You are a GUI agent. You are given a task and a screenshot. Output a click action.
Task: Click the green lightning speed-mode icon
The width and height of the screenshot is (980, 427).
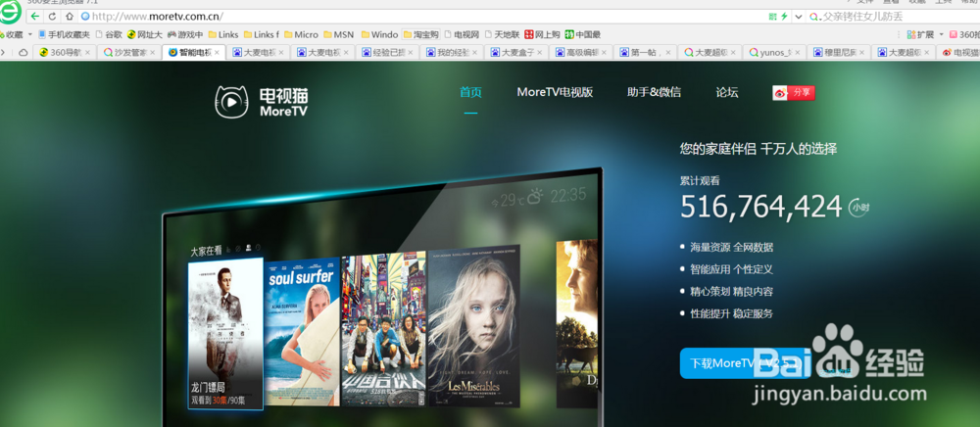(x=784, y=17)
